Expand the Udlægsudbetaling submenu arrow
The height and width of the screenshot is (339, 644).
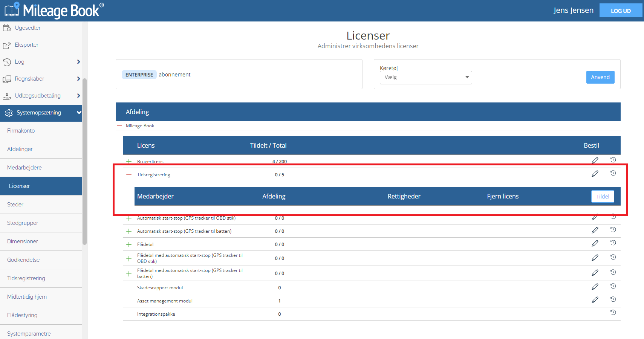(78, 96)
